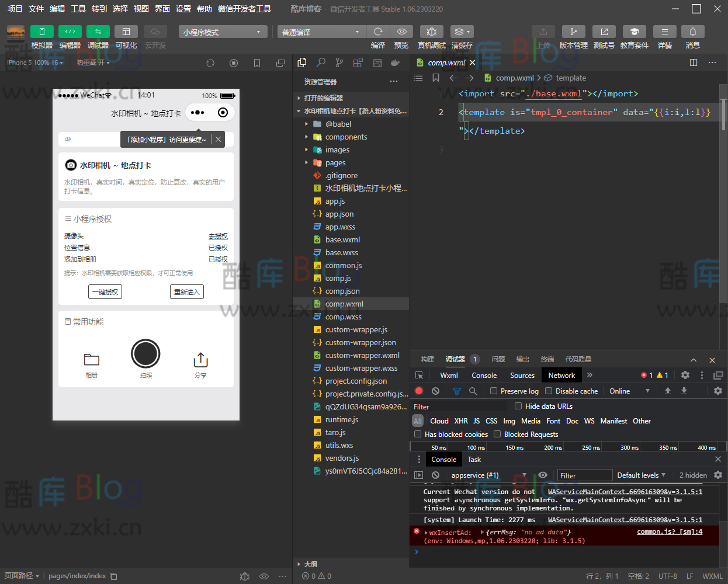The width and height of the screenshot is (728, 584).
Task: Click the split editor icon
Action: 694,62
